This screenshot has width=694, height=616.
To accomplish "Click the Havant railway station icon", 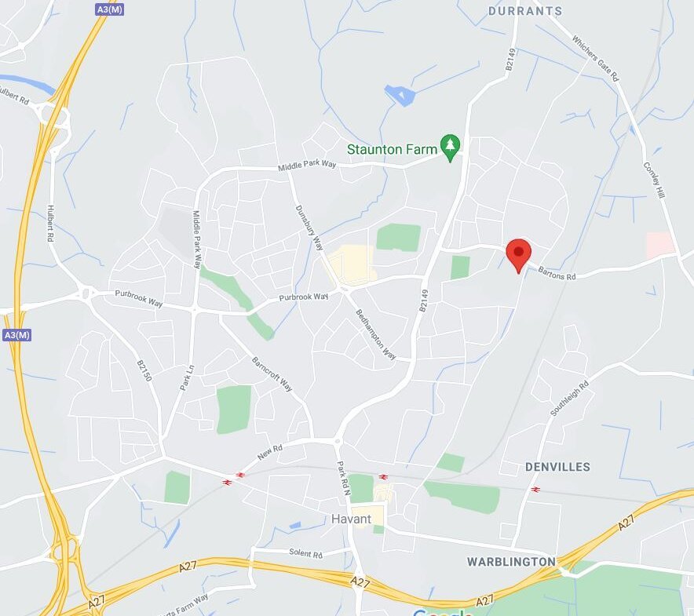I will coord(383,476).
